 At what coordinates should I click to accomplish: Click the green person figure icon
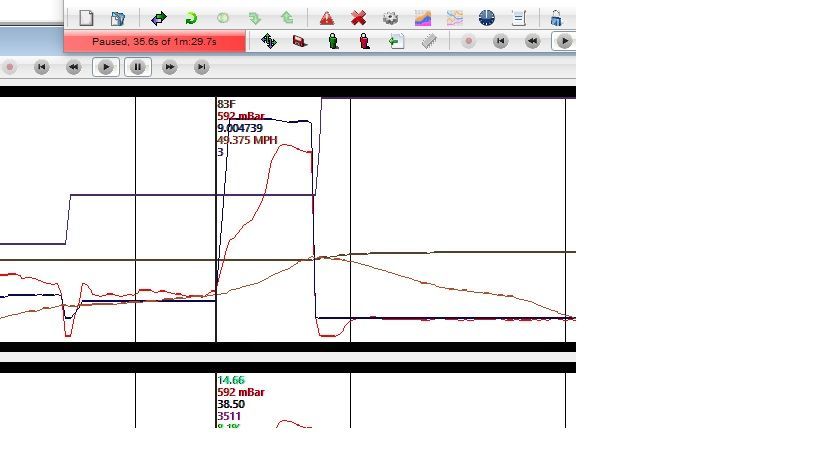tap(333, 41)
